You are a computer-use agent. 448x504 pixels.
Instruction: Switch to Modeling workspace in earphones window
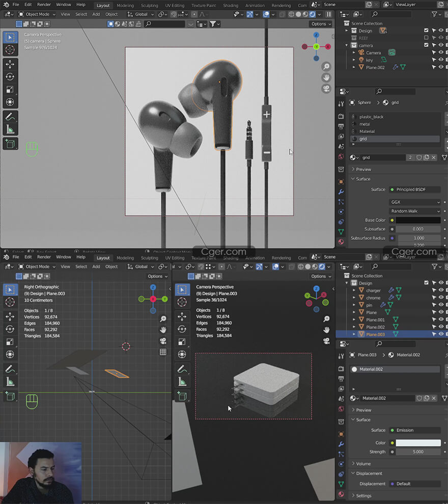125,6
